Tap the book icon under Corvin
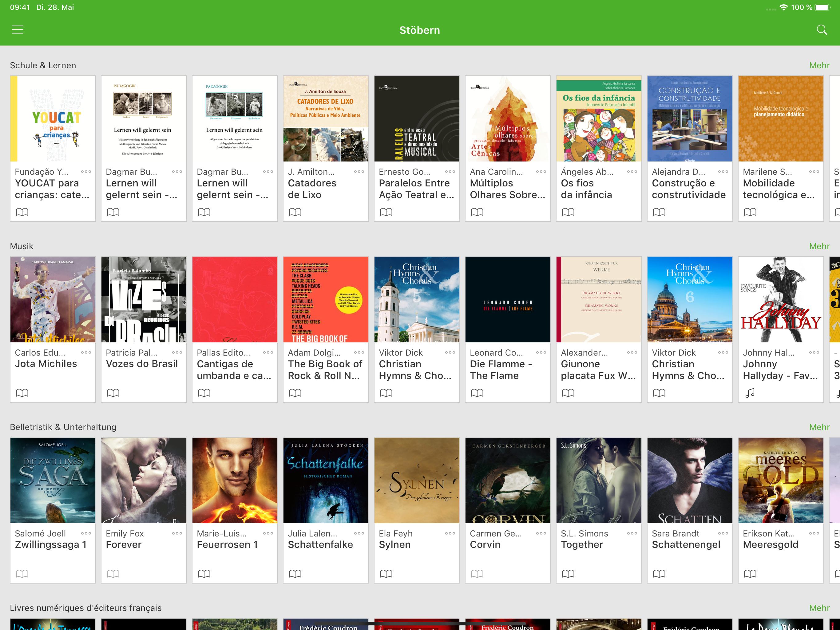 (x=477, y=574)
